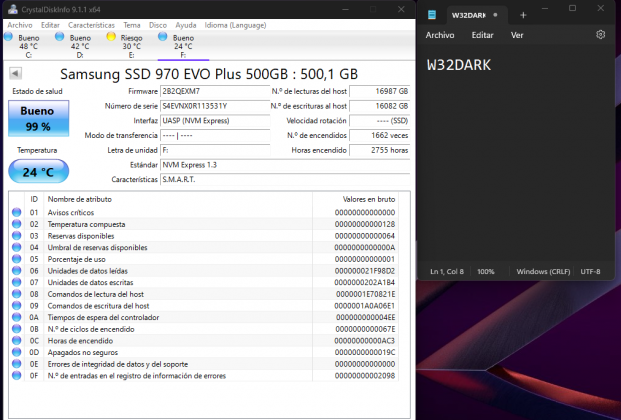Click status dot for Reservas disponibles row
Screen dimensions: 621x420
[17, 236]
